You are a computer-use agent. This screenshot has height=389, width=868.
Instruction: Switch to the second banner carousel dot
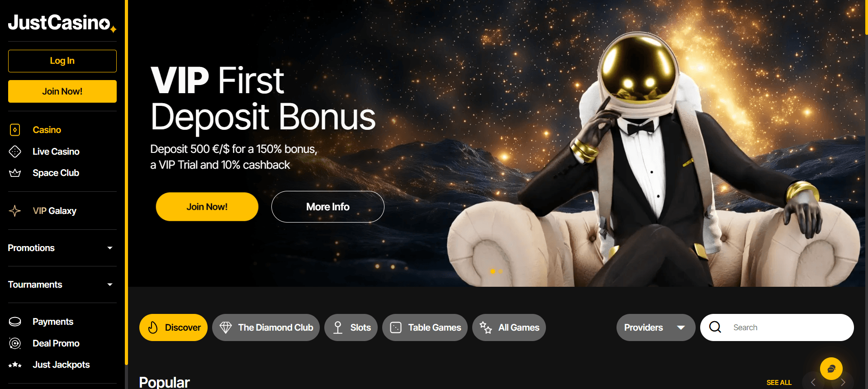point(500,271)
